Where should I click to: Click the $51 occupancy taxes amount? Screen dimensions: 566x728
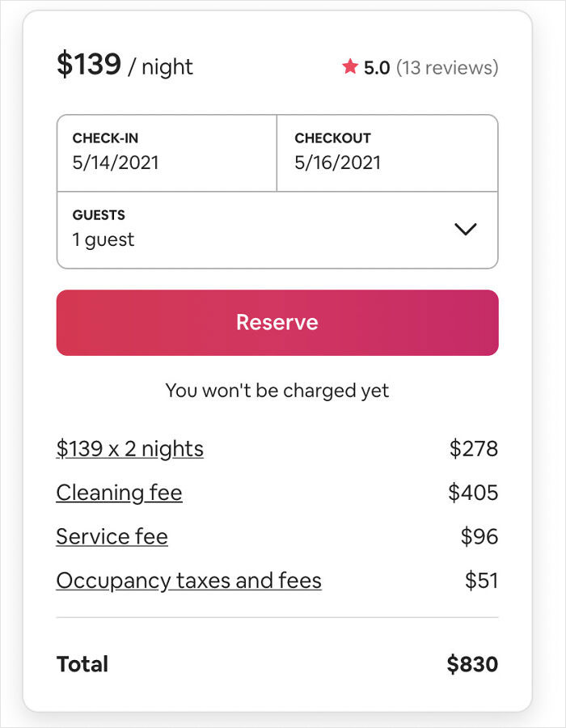[x=481, y=581]
